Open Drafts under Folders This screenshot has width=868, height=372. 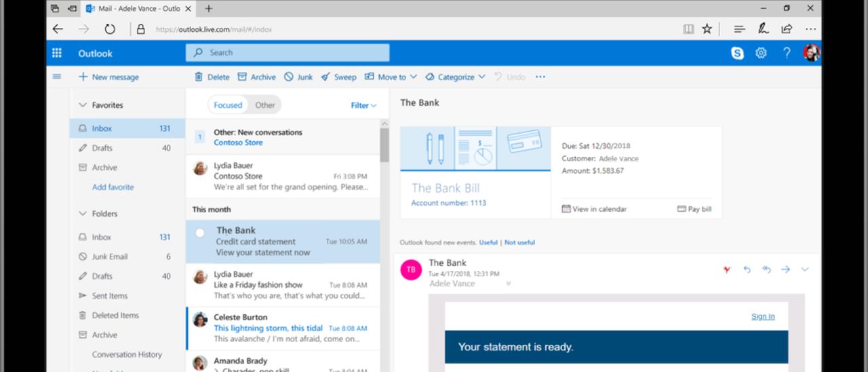[x=127, y=276]
